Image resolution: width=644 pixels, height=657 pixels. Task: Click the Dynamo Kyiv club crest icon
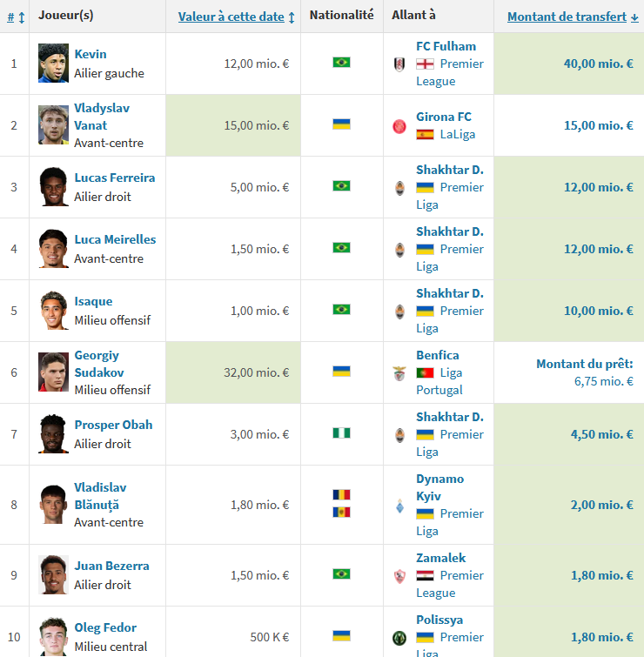click(399, 506)
